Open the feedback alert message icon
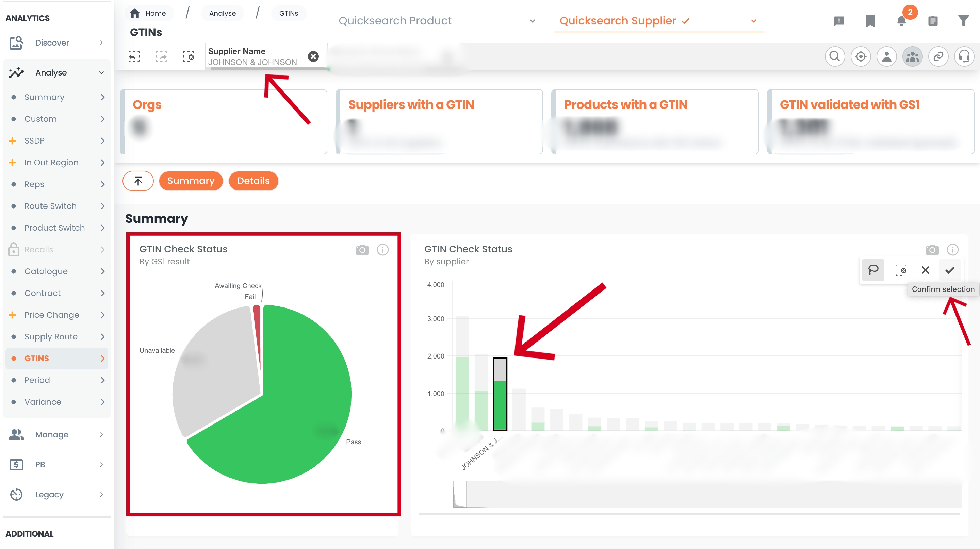Viewport: 980px width, 549px height. [x=839, y=21]
